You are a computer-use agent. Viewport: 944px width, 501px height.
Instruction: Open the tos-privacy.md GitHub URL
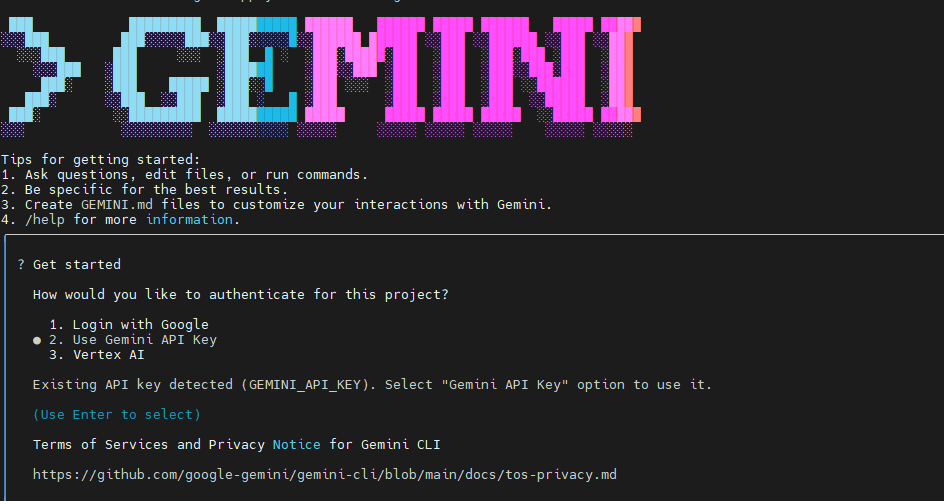point(324,474)
